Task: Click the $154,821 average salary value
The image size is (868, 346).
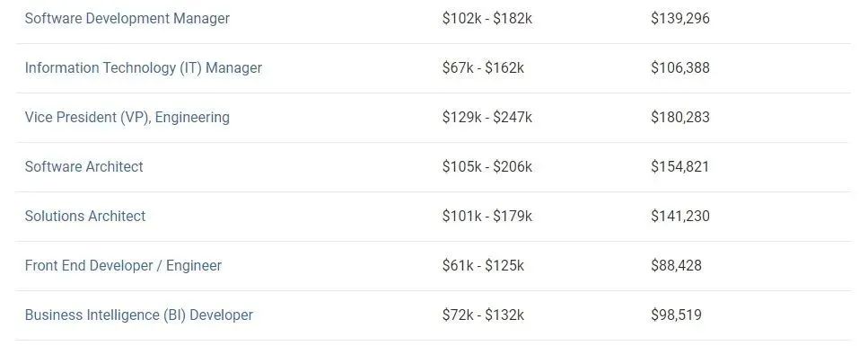Action: 679,166
